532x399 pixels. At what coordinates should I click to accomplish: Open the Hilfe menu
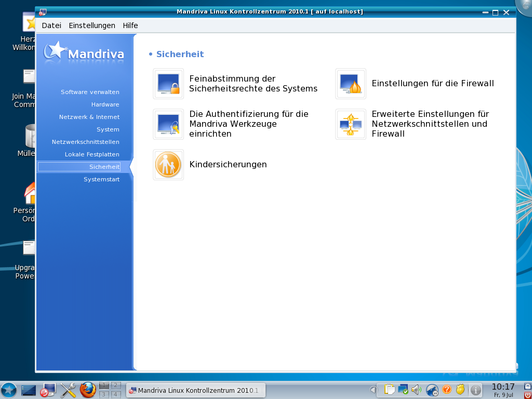(130, 25)
